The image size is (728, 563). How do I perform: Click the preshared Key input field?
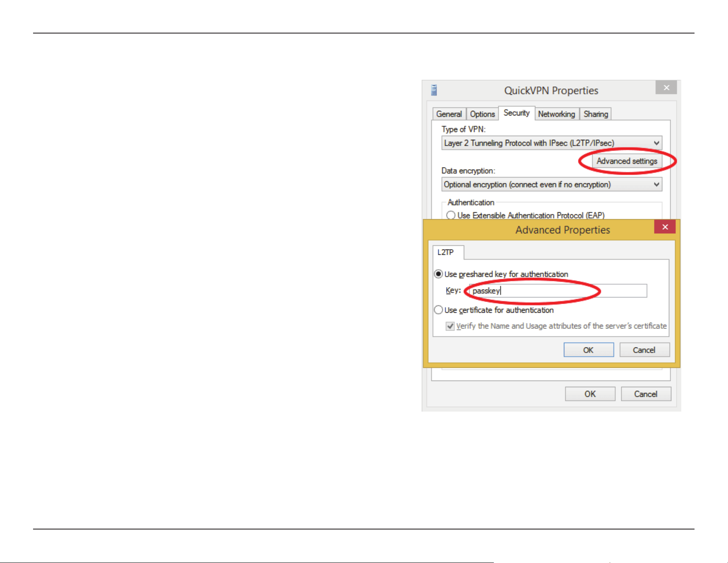tap(558, 291)
